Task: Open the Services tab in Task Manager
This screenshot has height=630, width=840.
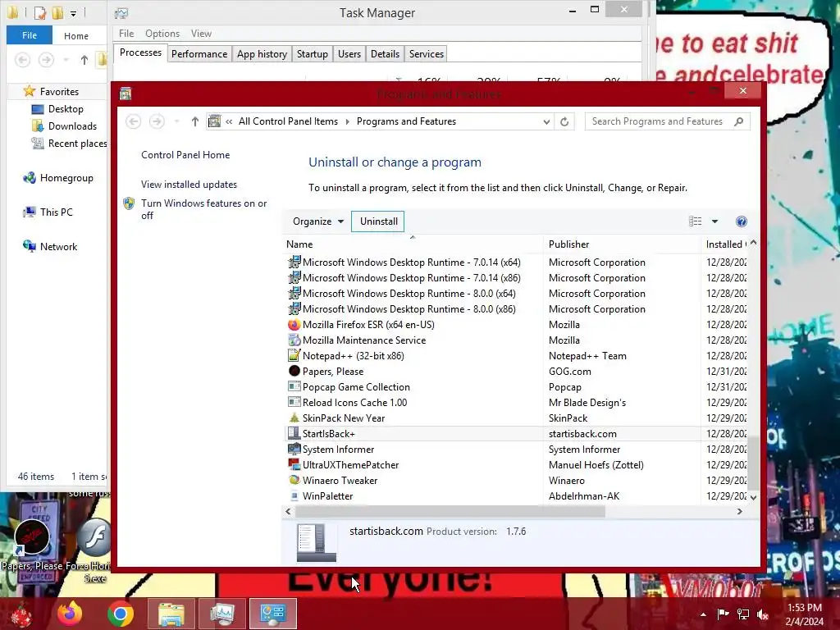Action: 427,54
